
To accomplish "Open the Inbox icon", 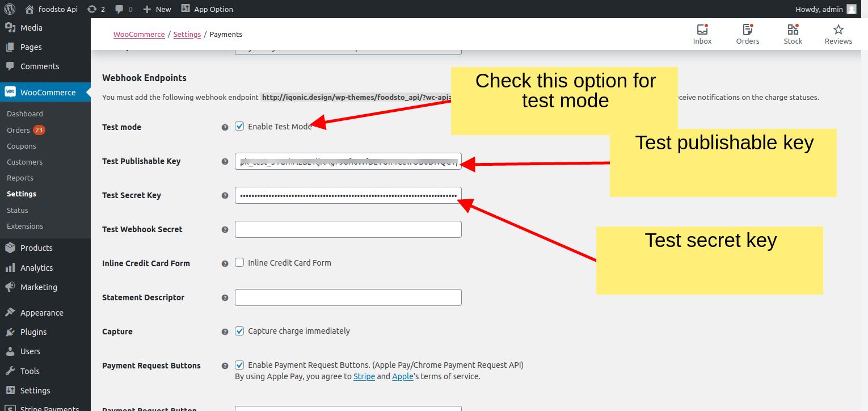I will pyautogui.click(x=702, y=30).
